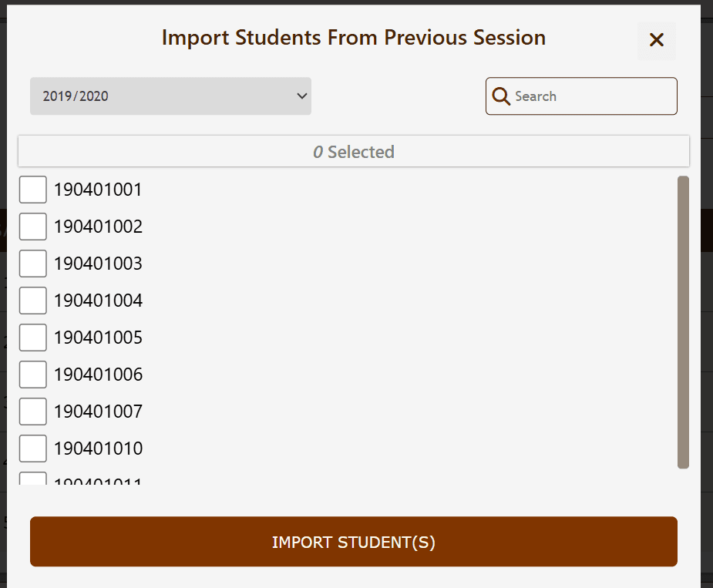The image size is (713, 588).
Task: Toggle the checkbox next to 190401010
Action: 32,448
